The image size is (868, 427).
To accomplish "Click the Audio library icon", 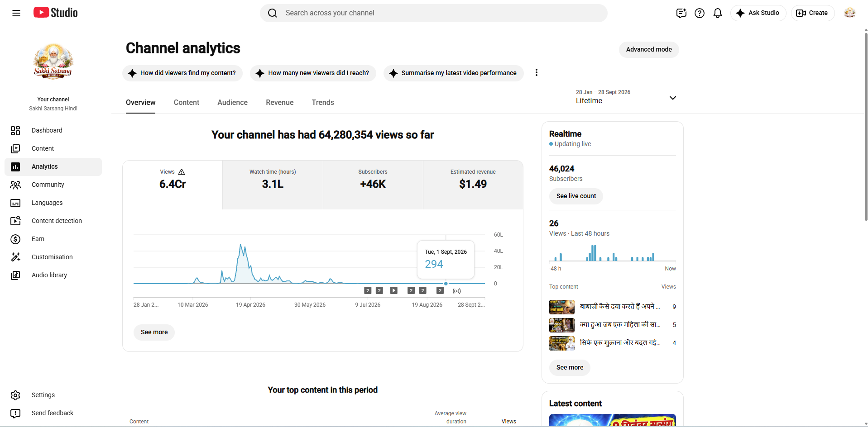I will (x=15, y=275).
